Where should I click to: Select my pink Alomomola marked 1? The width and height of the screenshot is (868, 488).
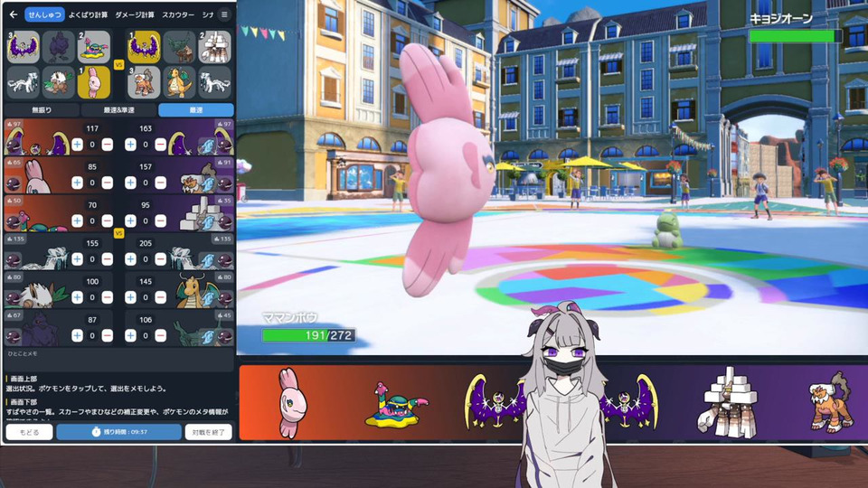tap(93, 82)
